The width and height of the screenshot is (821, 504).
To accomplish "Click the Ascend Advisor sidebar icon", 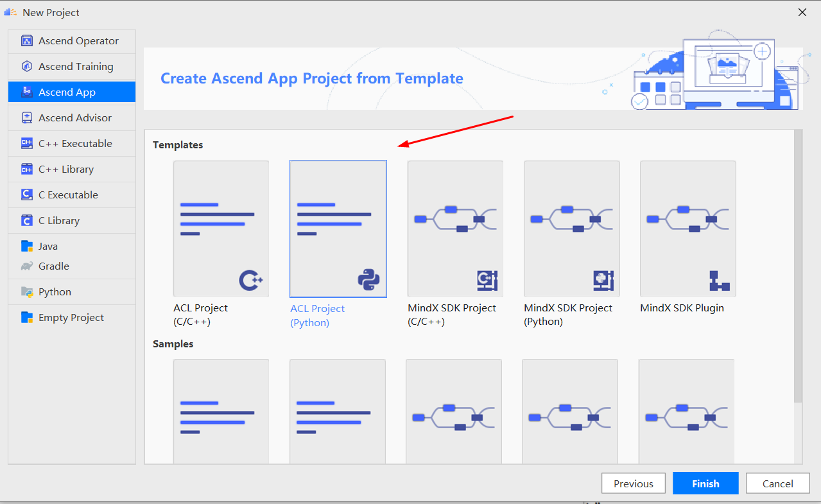I will pyautogui.click(x=27, y=118).
